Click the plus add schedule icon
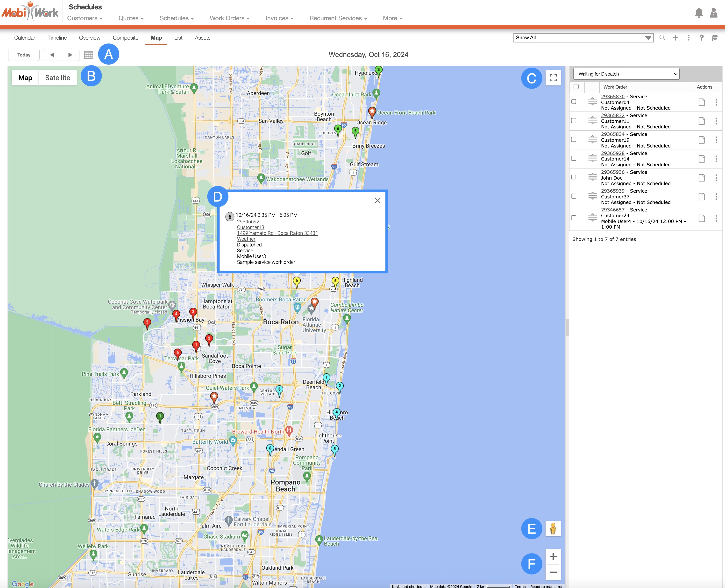This screenshot has width=725, height=588. pyautogui.click(x=675, y=38)
